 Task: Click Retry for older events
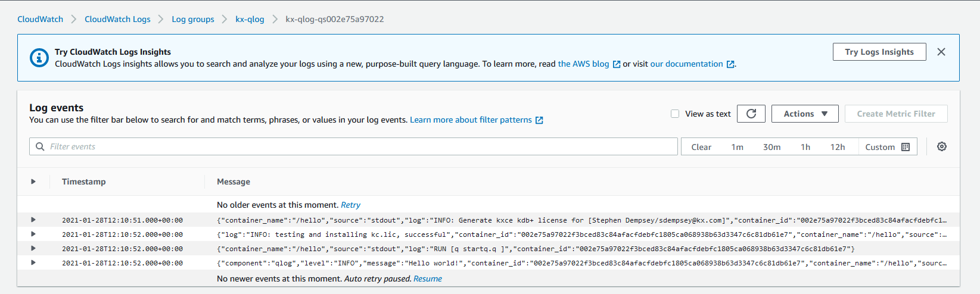350,205
